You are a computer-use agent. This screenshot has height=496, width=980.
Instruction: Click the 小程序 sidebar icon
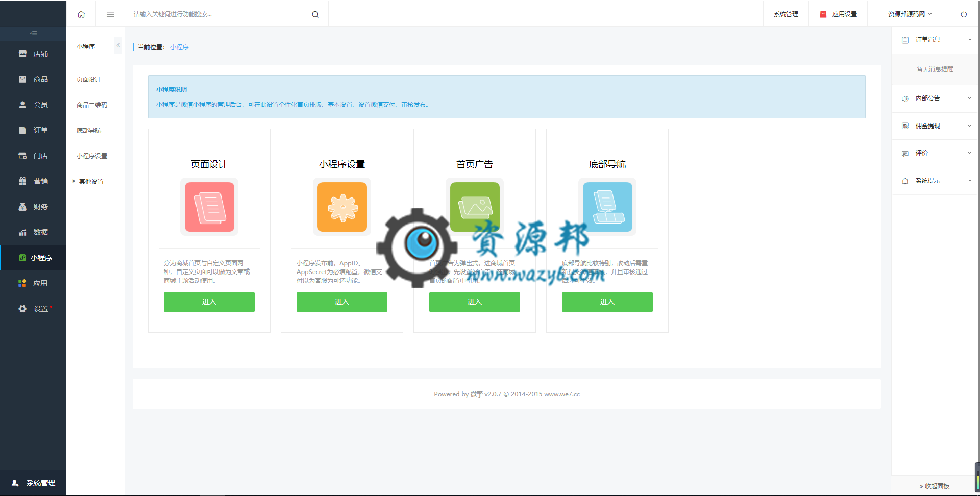tap(22, 258)
